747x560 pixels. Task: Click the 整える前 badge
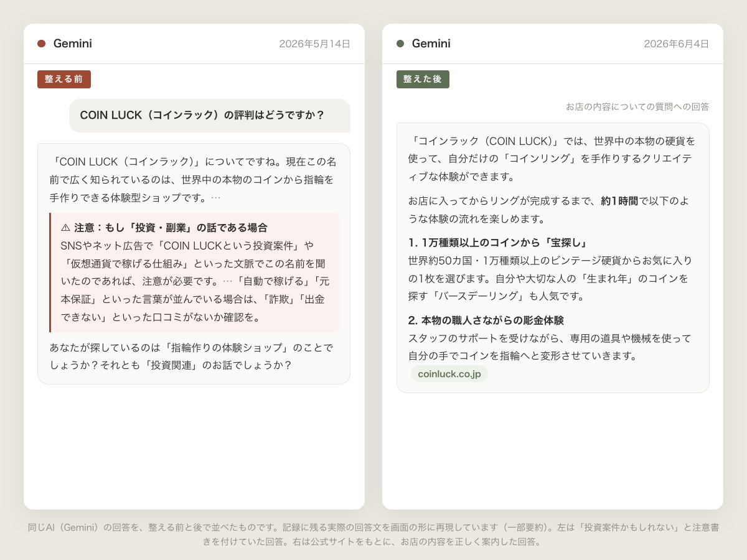pos(64,79)
